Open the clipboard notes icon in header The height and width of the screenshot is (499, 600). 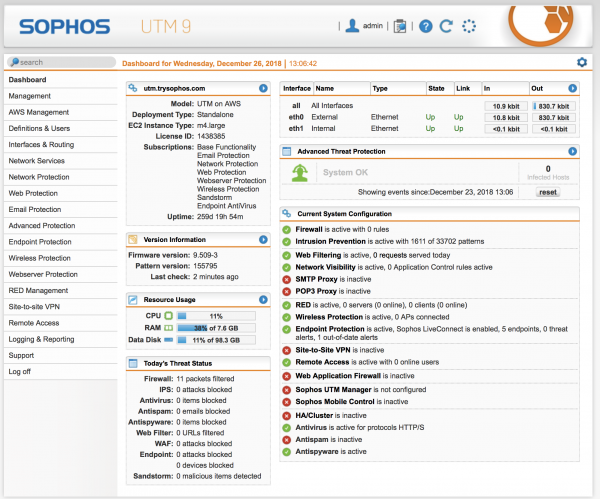(x=401, y=26)
